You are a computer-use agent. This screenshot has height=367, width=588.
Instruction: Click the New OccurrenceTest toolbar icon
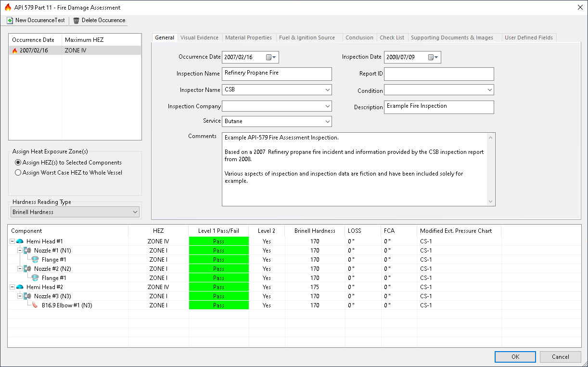(x=10, y=21)
